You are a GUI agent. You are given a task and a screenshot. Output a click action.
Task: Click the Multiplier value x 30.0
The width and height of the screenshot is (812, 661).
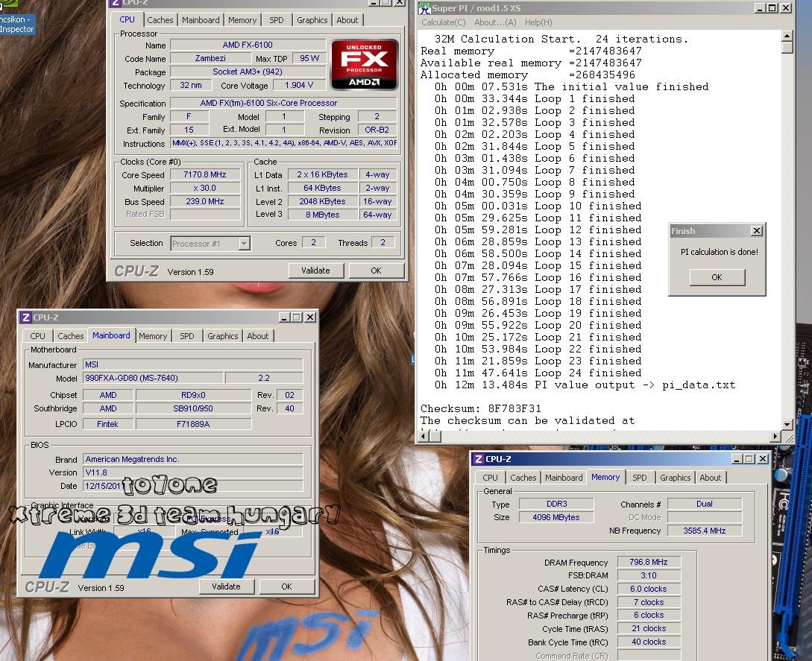click(205, 188)
